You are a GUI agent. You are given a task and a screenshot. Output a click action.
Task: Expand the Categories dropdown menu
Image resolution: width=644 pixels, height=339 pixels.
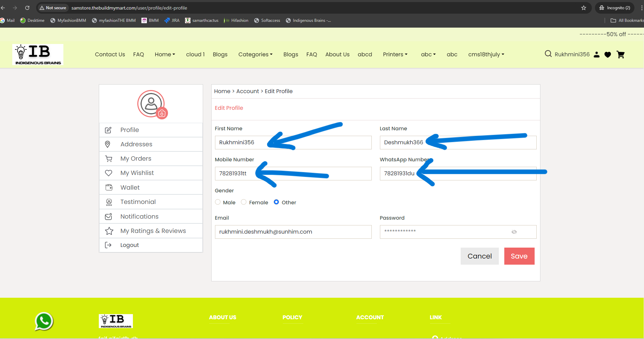(x=256, y=54)
